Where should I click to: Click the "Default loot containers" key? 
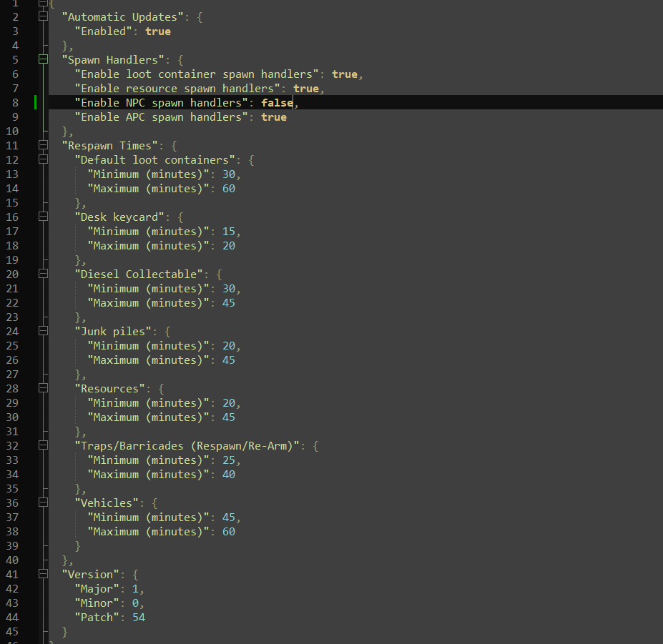pyautogui.click(x=155, y=159)
